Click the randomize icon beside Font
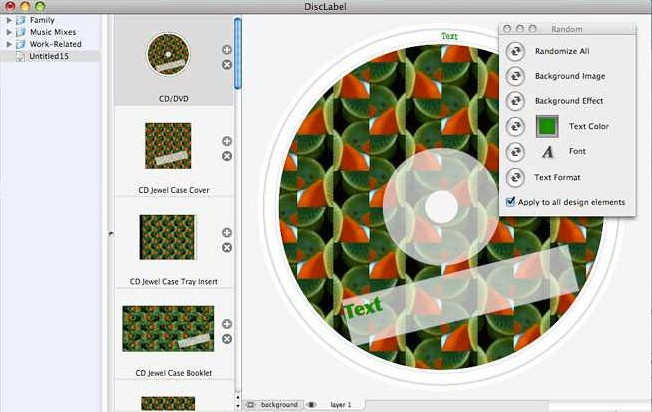The width and height of the screenshot is (652, 412). click(x=516, y=152)
